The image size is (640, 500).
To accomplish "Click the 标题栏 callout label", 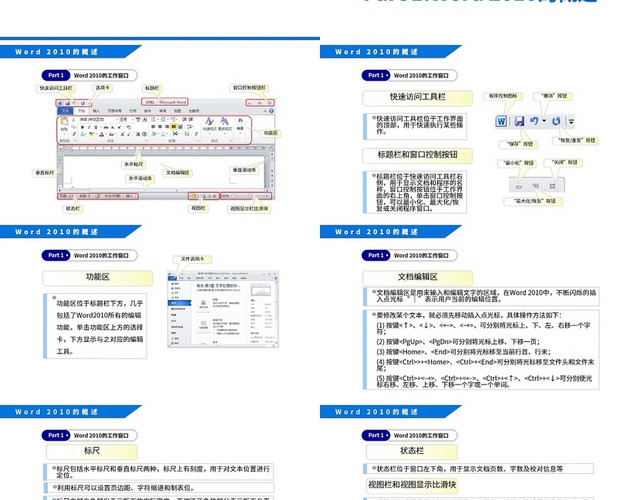I will (x=152, y=88).
